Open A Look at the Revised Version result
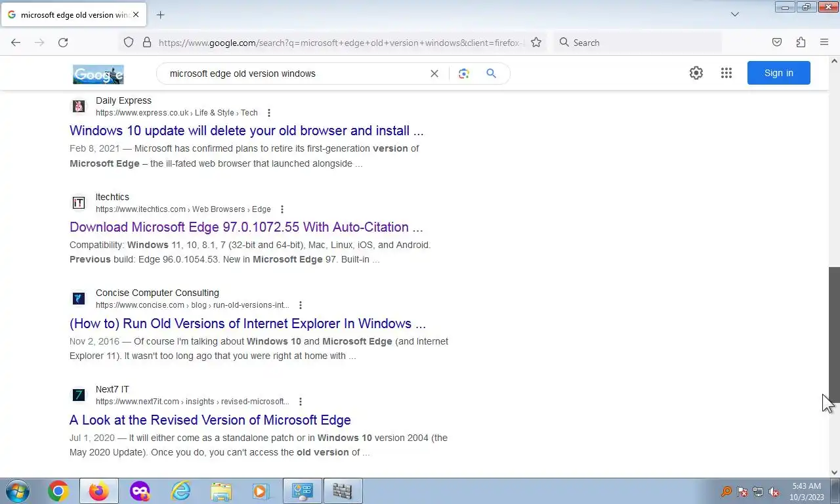Image resolution: width=840 pixels, height=504 pixels. (x=210, y=420)
